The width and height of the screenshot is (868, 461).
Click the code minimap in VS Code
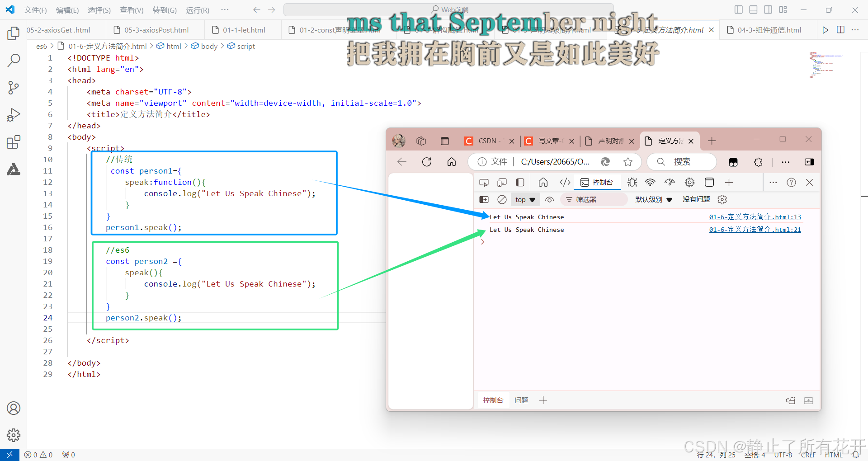[x=826, y=65]
